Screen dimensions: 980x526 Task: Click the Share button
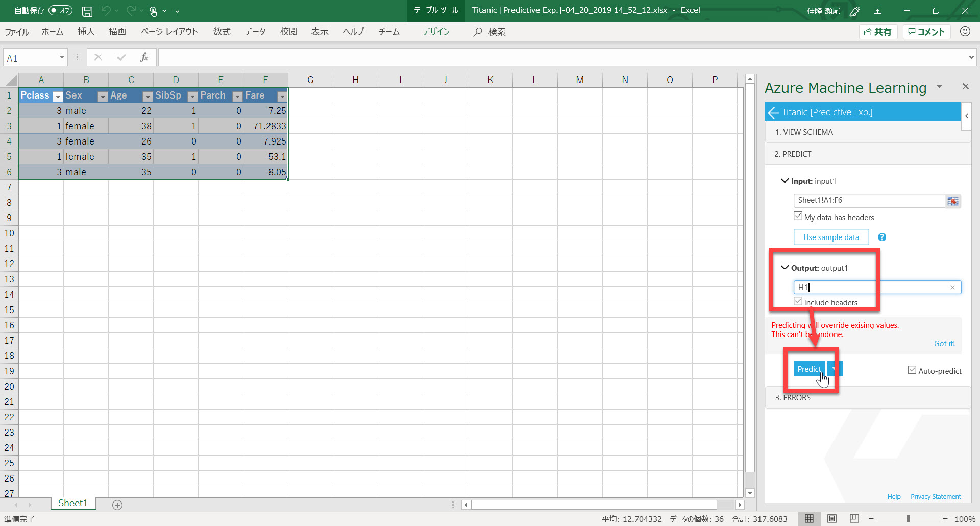pyautogui.click(x=877, y=32)
